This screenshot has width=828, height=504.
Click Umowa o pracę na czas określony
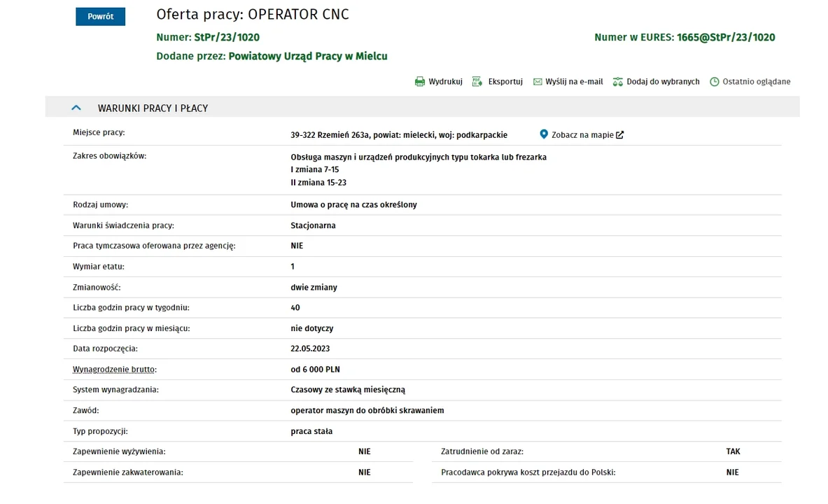[353, 204]
